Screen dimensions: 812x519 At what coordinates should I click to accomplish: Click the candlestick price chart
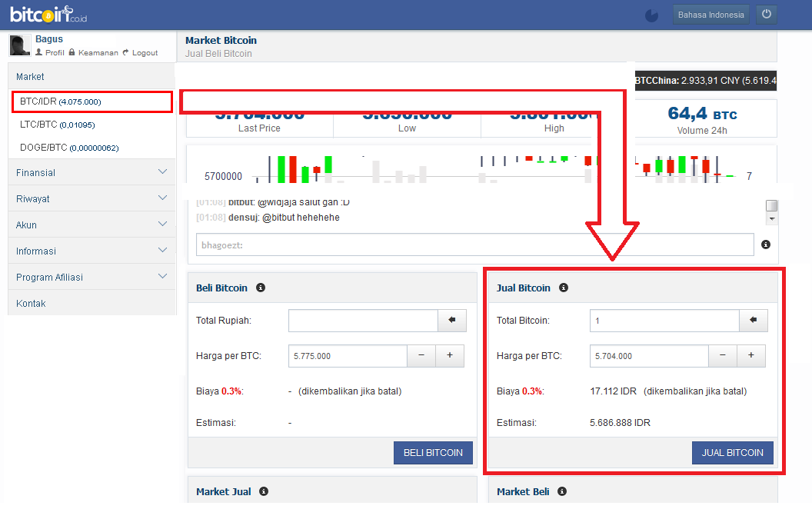click(481, 168)
